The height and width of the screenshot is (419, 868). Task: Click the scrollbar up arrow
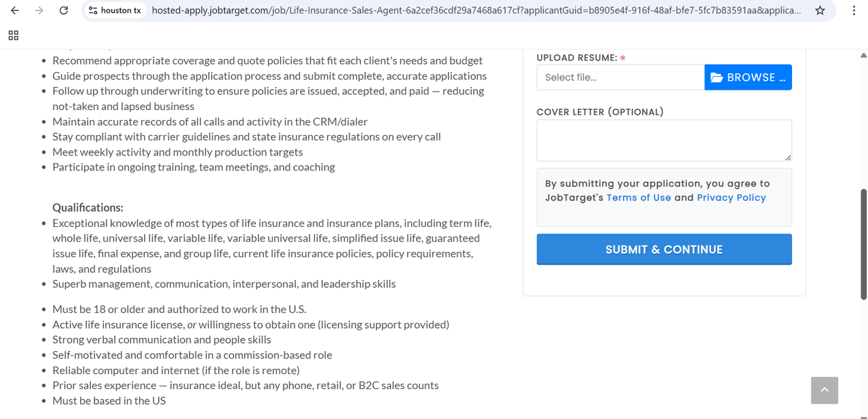[x=863, y=55]
